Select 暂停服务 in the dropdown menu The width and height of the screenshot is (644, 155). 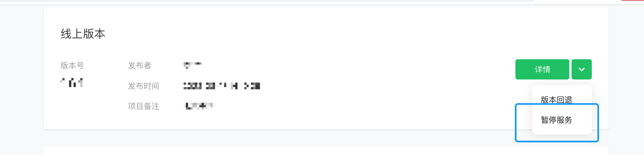click(x=556, y=120)
